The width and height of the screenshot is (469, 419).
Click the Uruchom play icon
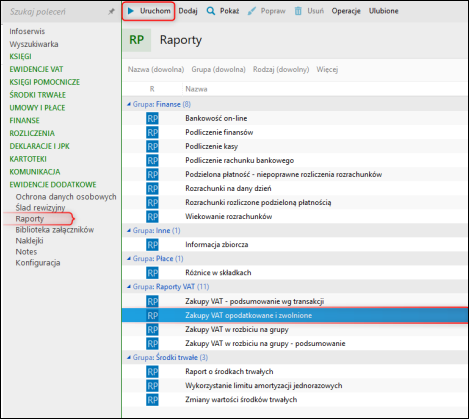point(131,11)
